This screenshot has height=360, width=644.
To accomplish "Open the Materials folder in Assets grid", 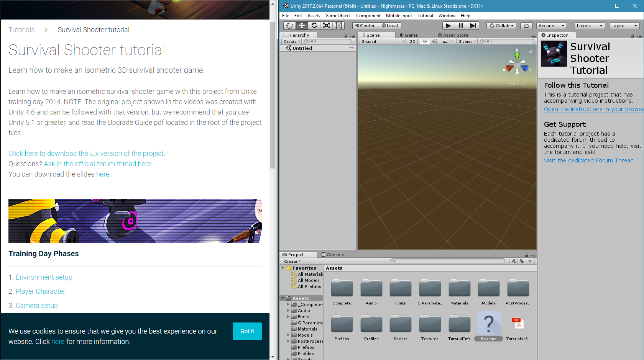I will [x=459, y=292].
